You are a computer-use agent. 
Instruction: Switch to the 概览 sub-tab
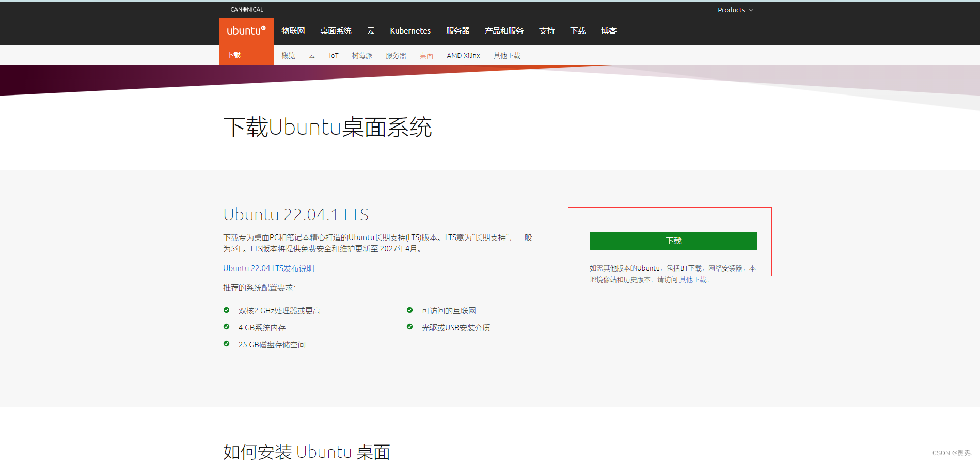click(289, 55)
